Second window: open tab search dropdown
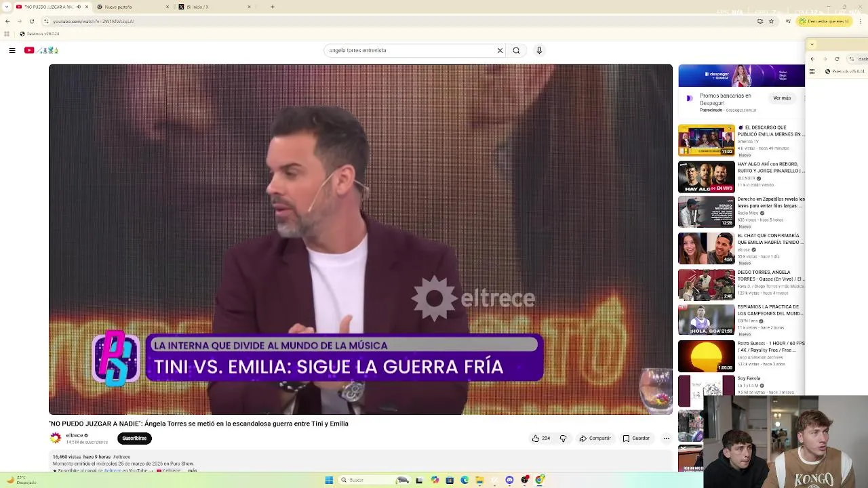868x488 pixels. click(812, 45)
